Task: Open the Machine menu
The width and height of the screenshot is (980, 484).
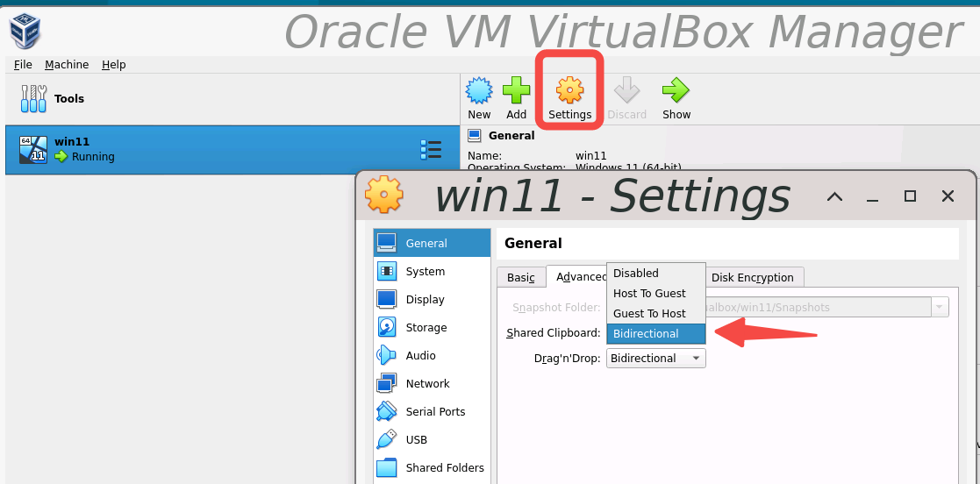Action: click(x=67, y=64)
